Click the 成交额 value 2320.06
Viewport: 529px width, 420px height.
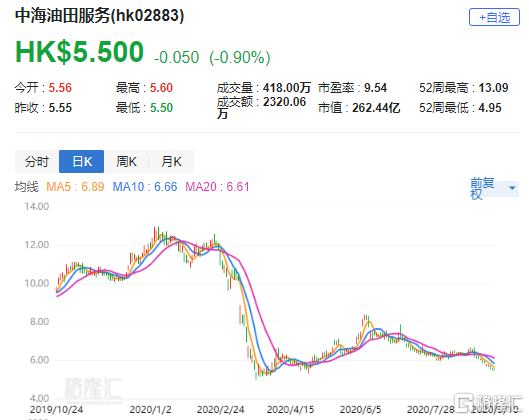click(284, 102)
